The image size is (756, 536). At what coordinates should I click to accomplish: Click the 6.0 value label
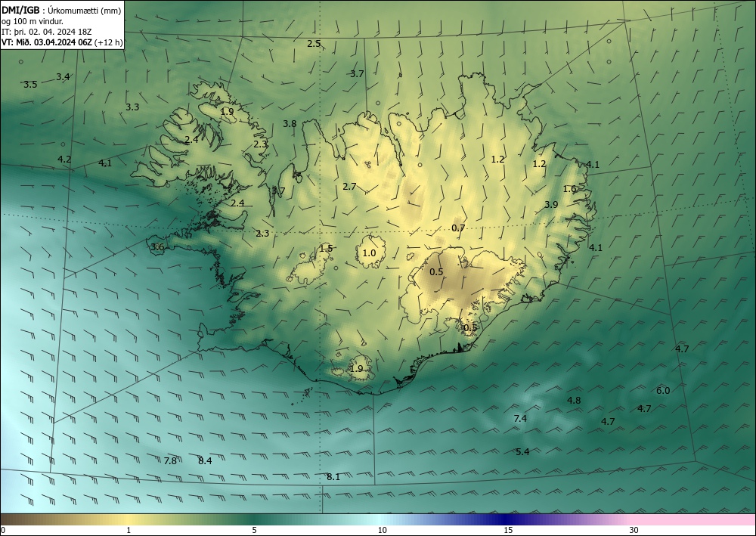point(663,390)
